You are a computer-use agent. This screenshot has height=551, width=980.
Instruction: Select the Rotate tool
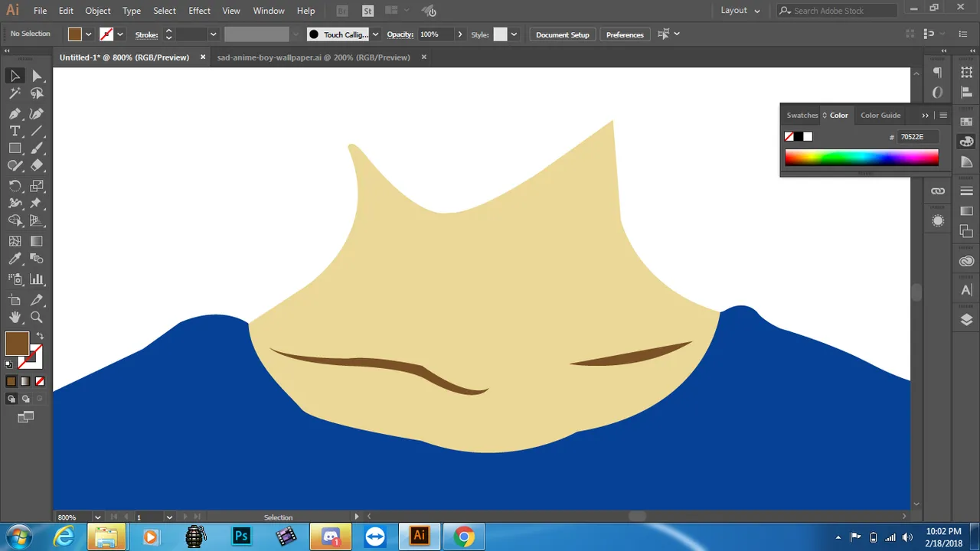(x=15, y=186)
